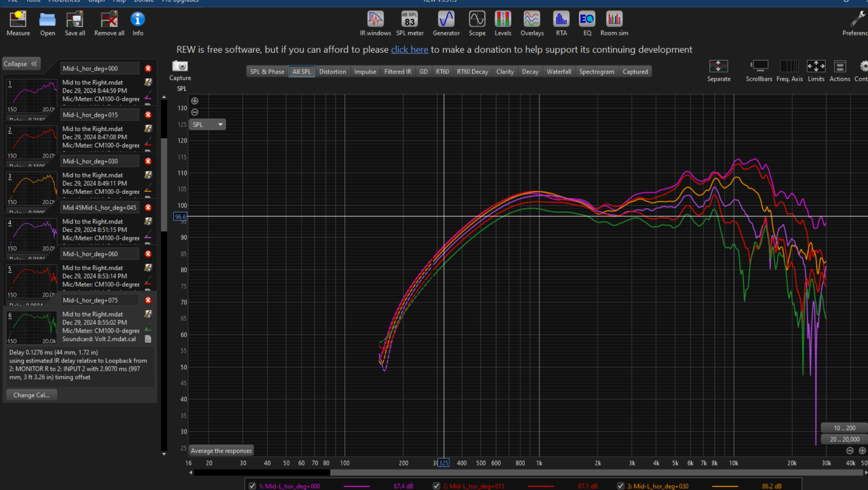Set frequency range to 10 .. 200
Screen dimensions: 868x490
pyautogui.click(x=844, y=428)
